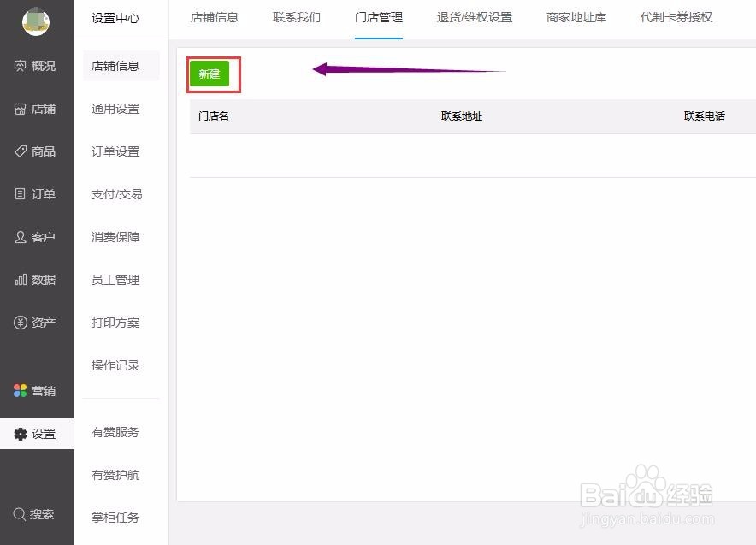The height and width of the screenshot is (545, 756).
Task: Open the 资产 yen coin icon
Action: (21, 323)
